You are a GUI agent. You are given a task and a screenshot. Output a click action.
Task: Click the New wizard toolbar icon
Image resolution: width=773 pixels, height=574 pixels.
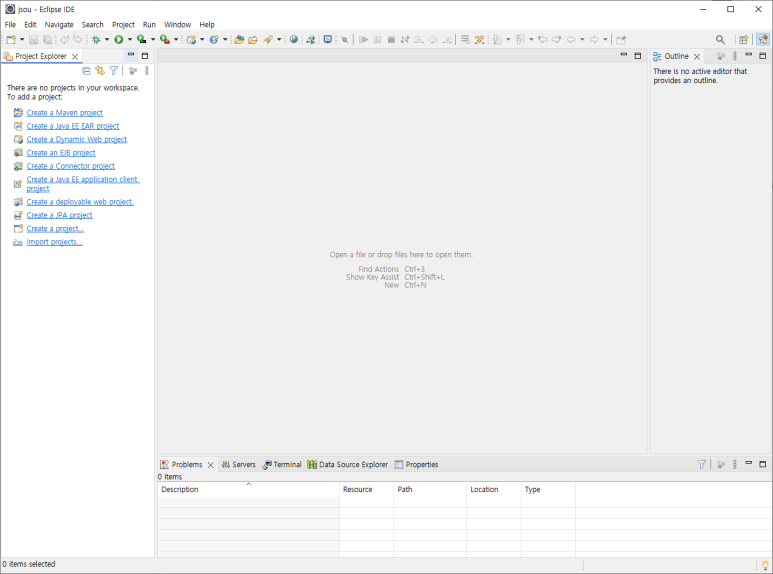pyautogui.click(x=11, y=39)
